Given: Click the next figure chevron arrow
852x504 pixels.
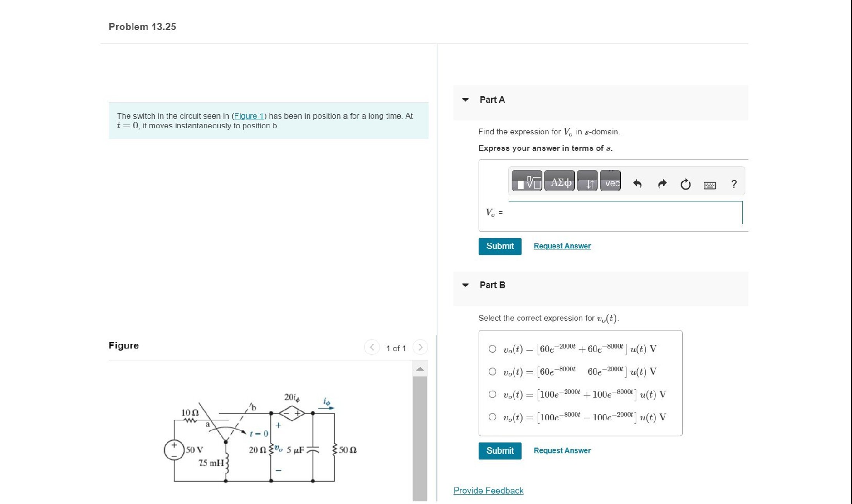Looking at the screenshot, I should click(x=420, y=347).
